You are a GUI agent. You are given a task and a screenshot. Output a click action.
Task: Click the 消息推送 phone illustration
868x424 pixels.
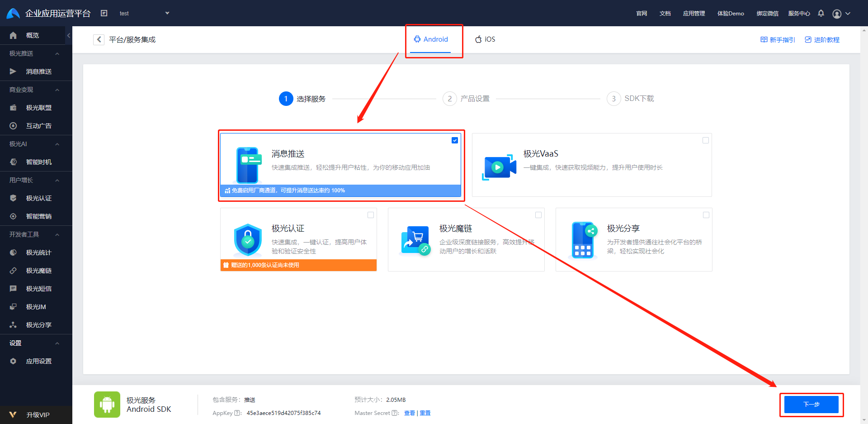[x=248, y=165]
